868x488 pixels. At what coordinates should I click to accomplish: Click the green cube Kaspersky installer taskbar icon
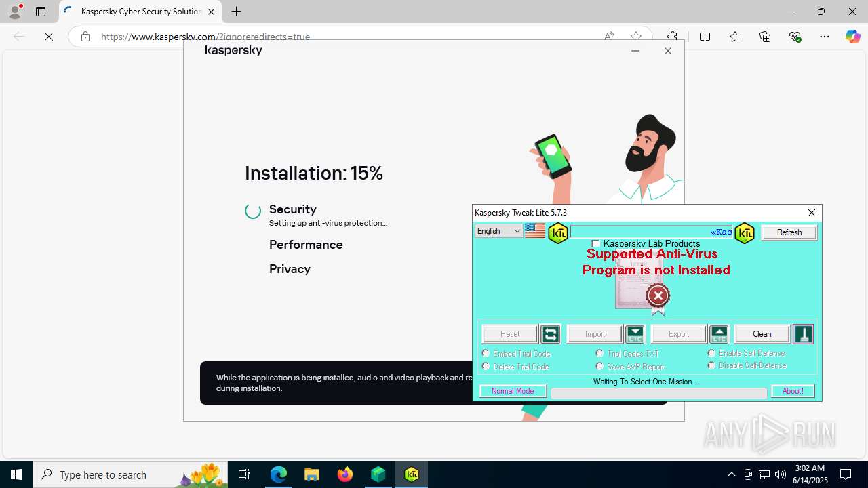(x=378, y=474)
